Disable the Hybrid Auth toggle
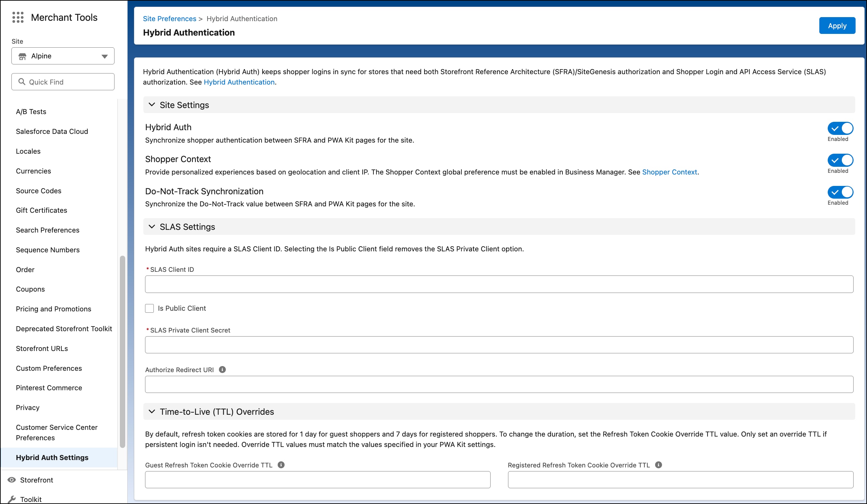This screenshot has height=504, width=867. [840, 128]
